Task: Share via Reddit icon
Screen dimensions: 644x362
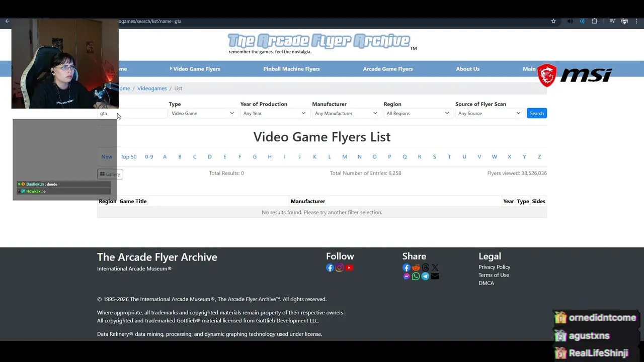Action: pyautogui.click(x=416, y=267)
